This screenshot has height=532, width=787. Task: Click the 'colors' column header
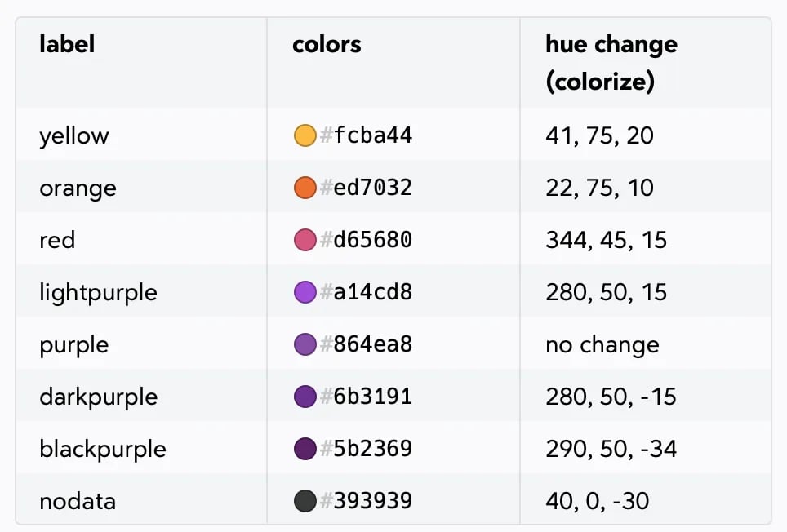(327, 44)
